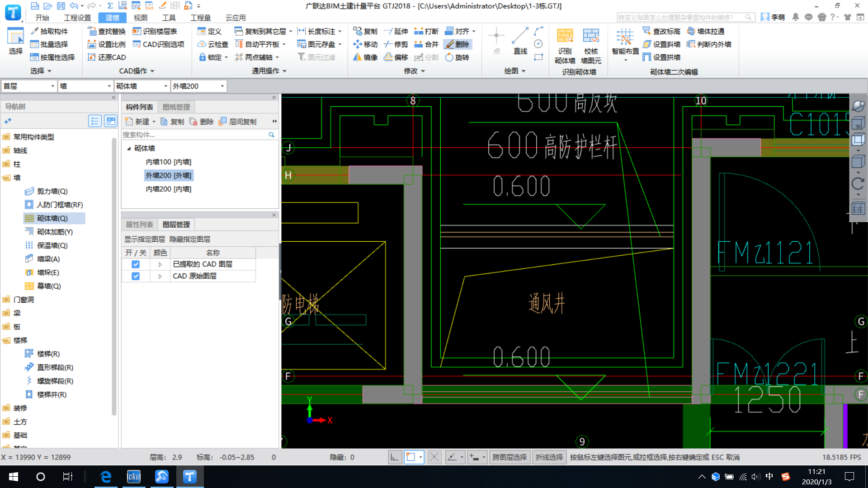
Task: Select the 镜像 mirror tool
Action: point(365,57)
